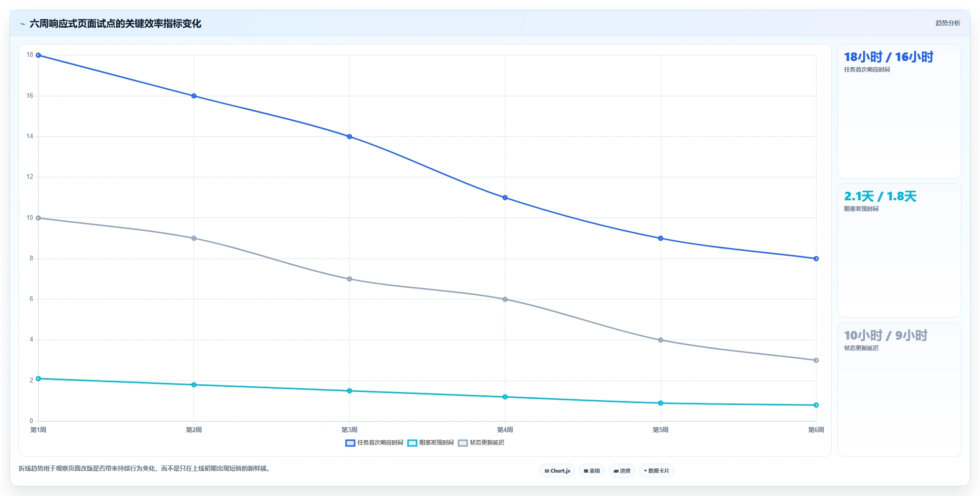Click the 状态更新延迟 card caption
The image size is (980, 496).
tap(861, 348)
